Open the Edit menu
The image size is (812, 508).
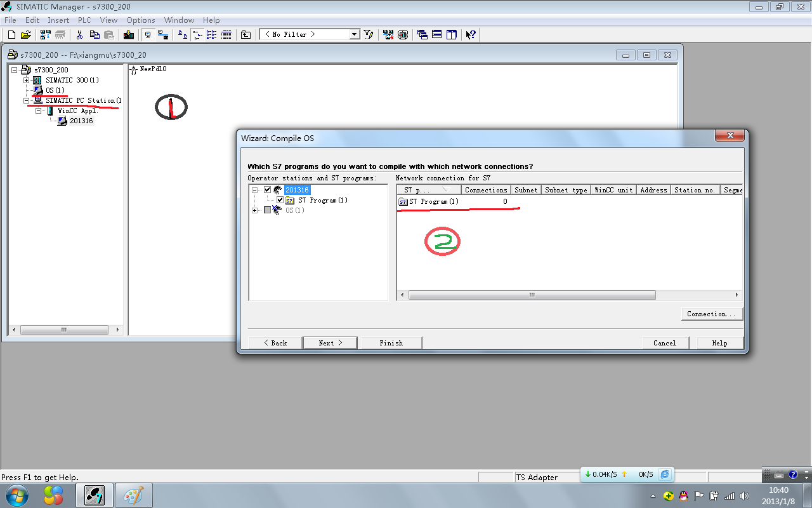[x=32, y=20]
